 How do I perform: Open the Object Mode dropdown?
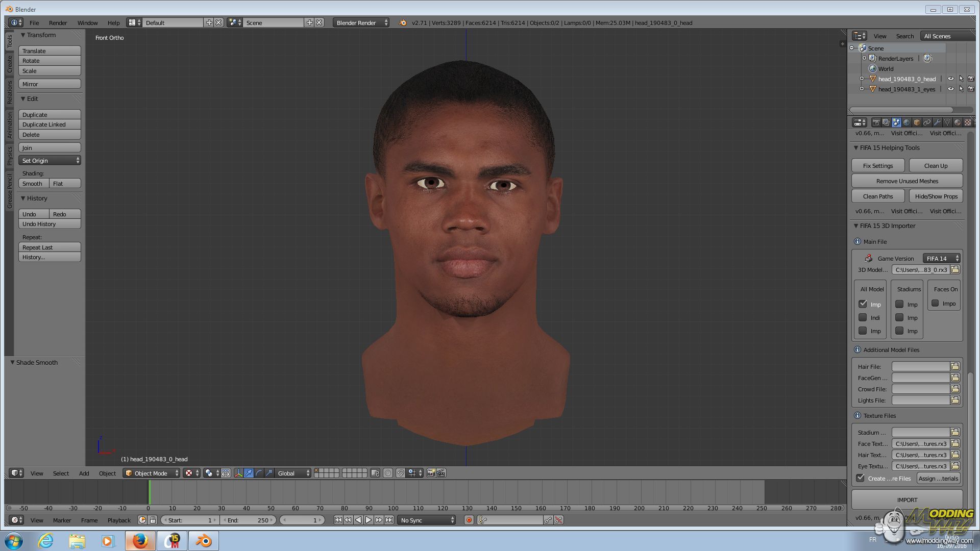pyautogui.click(x=152, y=473)
